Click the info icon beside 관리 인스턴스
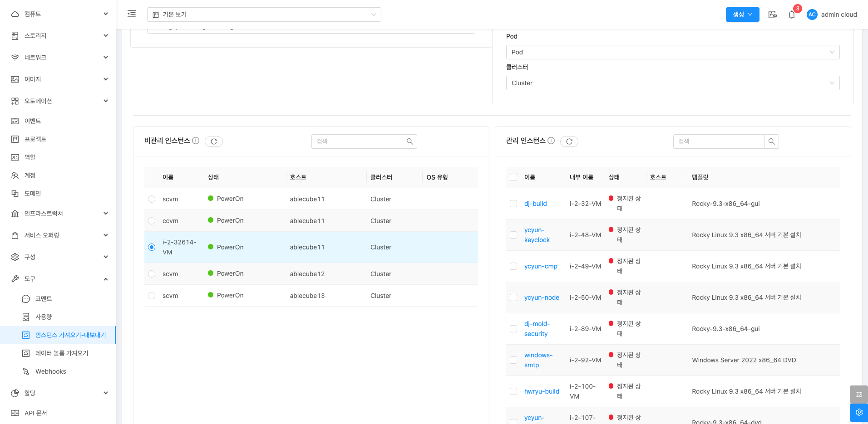868x424 pixels. click(x=551, y=141)
